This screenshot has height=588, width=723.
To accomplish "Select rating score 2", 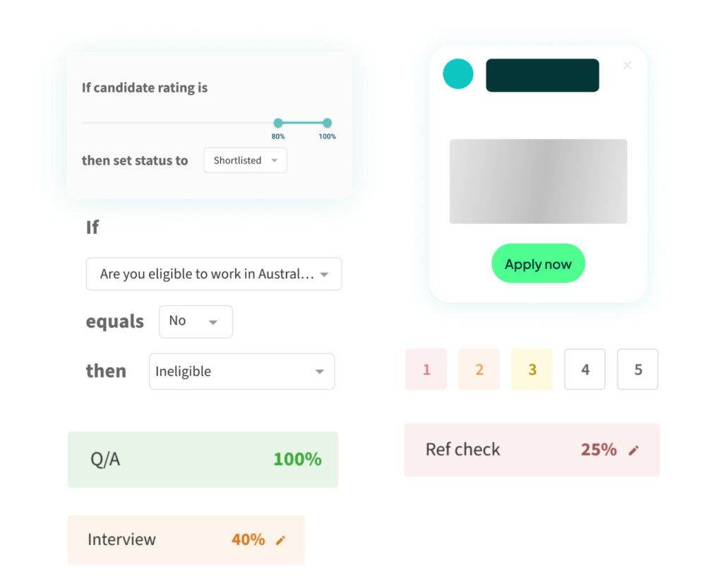I will click(x=479, y=369).
